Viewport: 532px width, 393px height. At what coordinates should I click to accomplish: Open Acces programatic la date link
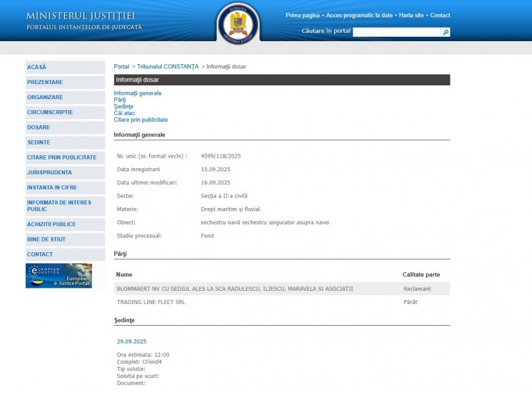[x=359, y=16]
